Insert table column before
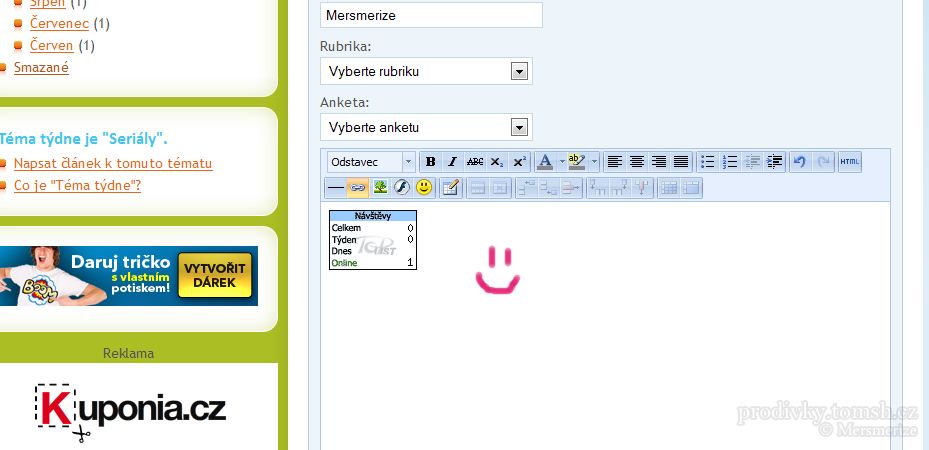The image size is (929, 450). coord(597,188)
